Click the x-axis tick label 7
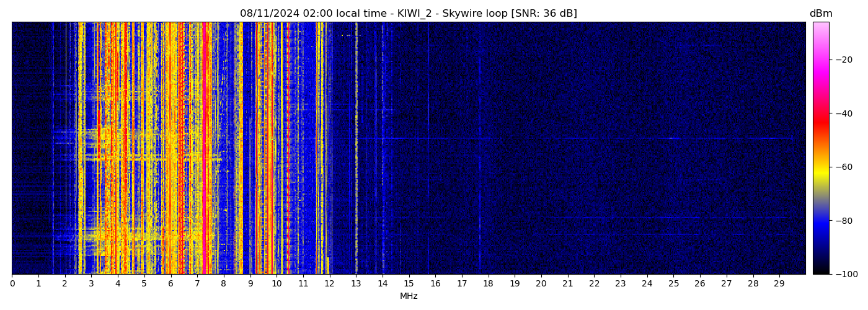The height and width of the screenshot is (310, 868). 197,284
